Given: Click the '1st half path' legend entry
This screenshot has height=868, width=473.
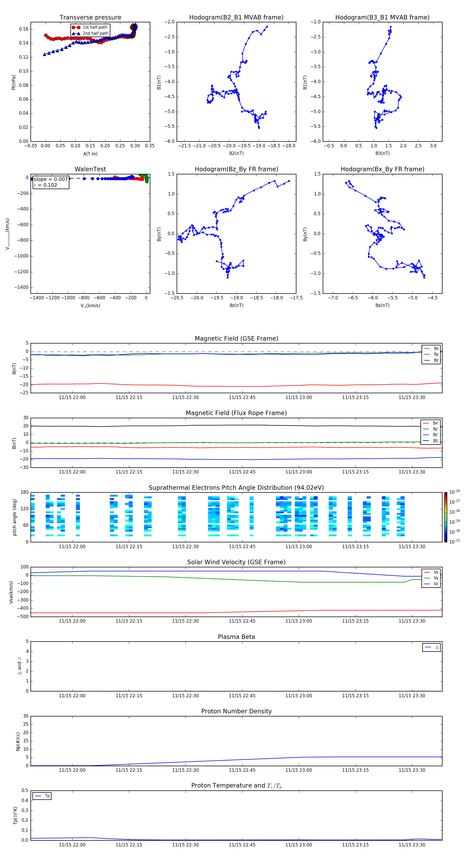Looking at the screenshot, I should [90, 27].
